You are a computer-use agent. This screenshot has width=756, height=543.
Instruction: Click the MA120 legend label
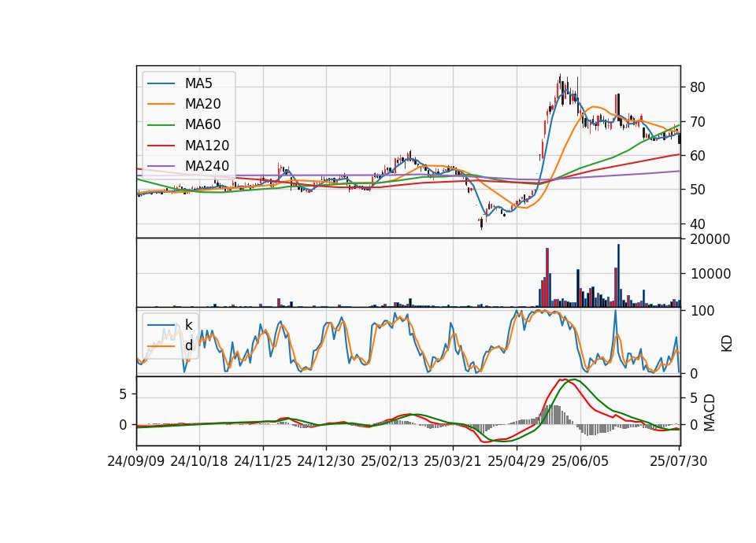click(x=207, y=146)
